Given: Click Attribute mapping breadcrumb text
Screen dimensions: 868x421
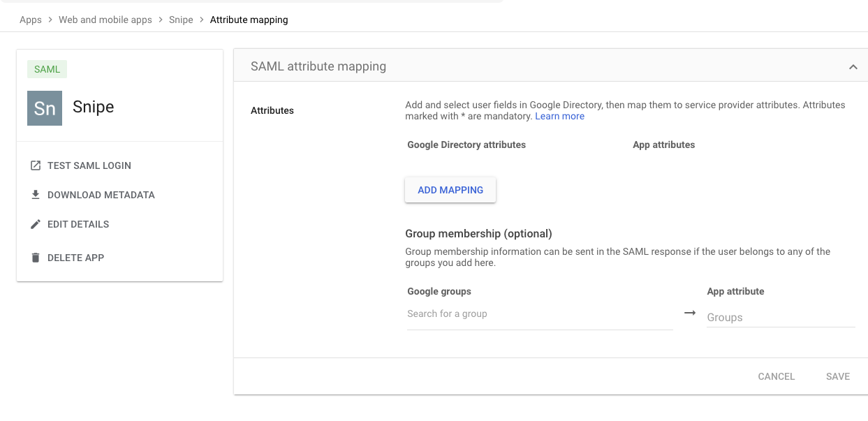Looking at the screenshot, I should (x=249, y=20).
